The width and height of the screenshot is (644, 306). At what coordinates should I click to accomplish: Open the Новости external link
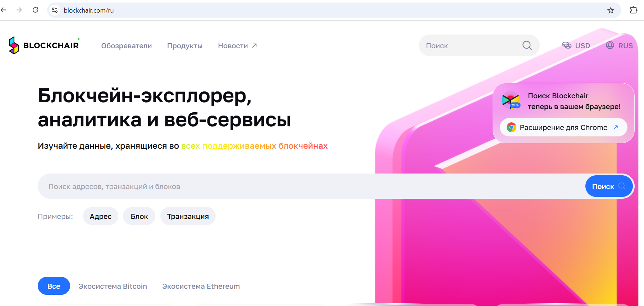point(237,46)
